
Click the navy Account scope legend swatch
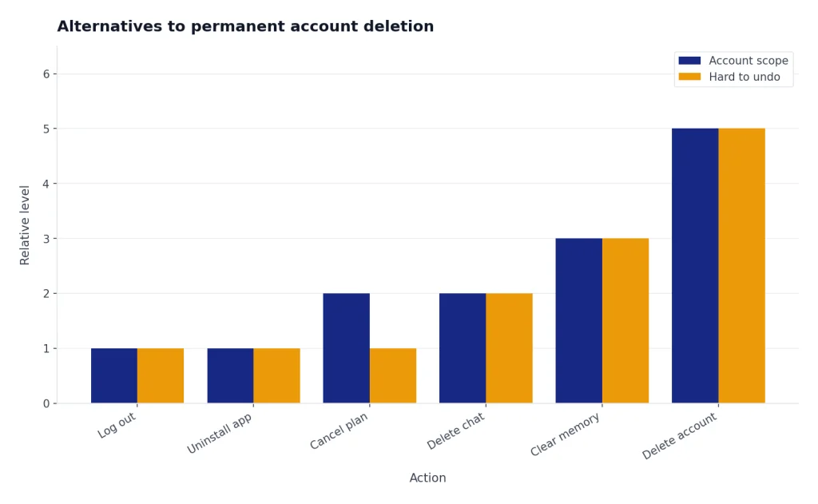coord(689,61)
